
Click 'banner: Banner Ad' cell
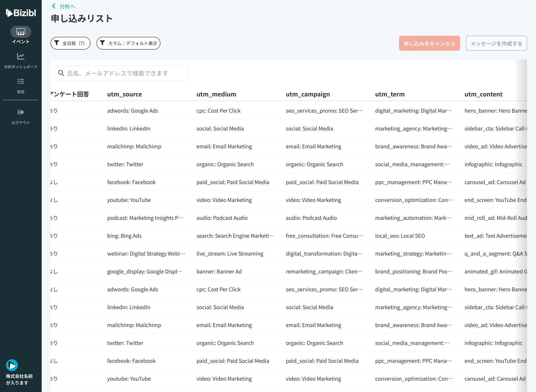click(x=219, y=271)
